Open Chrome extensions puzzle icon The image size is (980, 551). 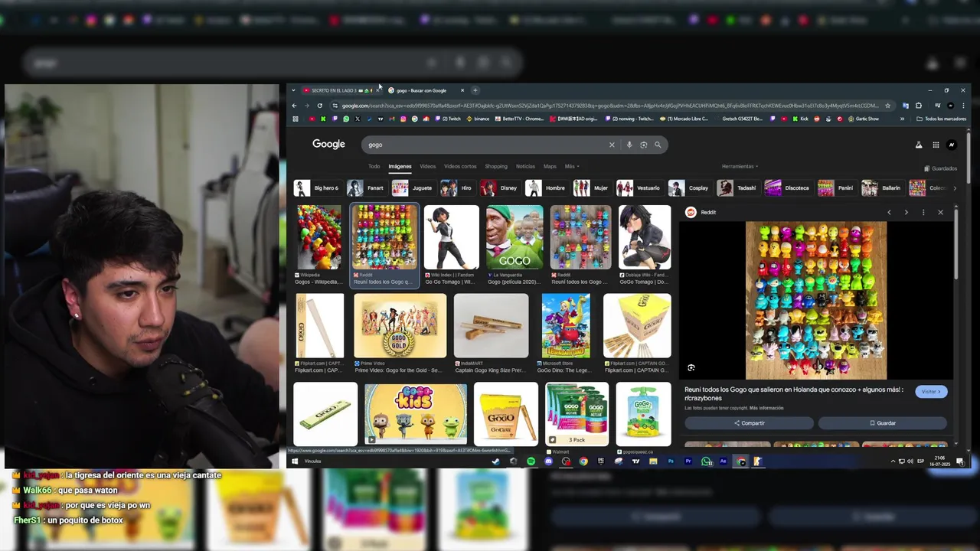click(x=919, y=106)
